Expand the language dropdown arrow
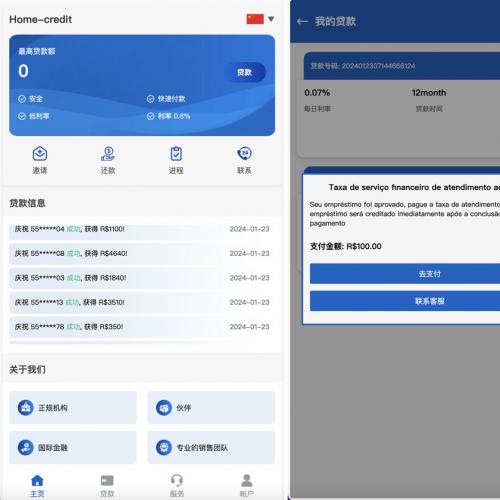Image resolution: width=500 pixels, height=500 pixels. (271, 19)
